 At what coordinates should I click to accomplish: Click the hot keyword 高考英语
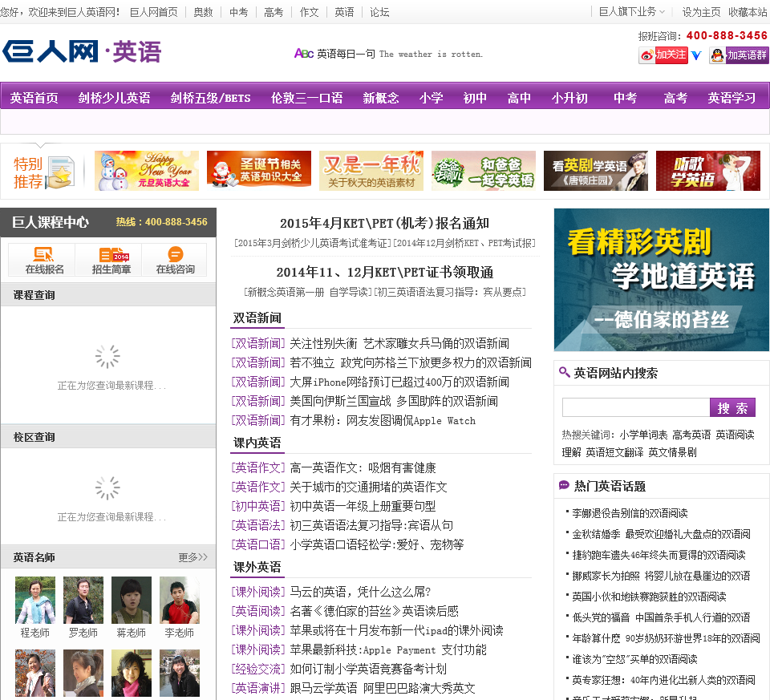(691, 435)
